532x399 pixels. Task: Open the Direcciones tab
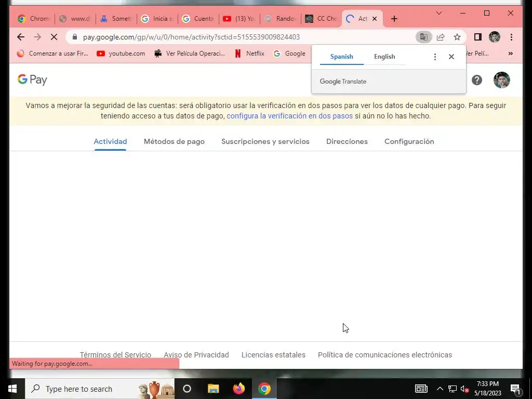(347, 141)
